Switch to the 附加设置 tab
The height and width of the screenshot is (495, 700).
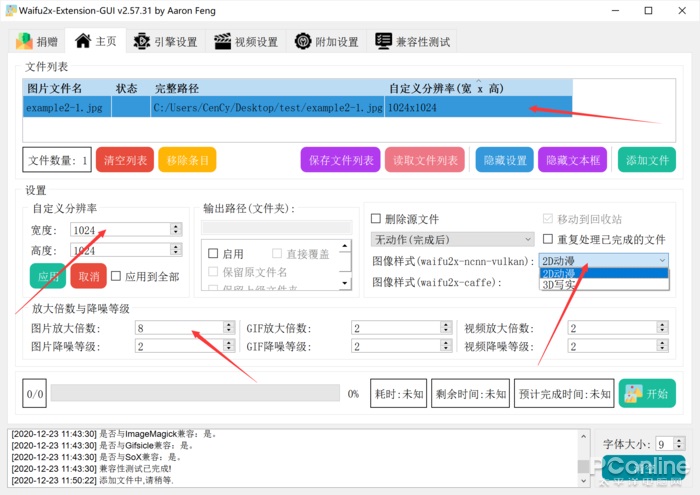tap(326, 42)
